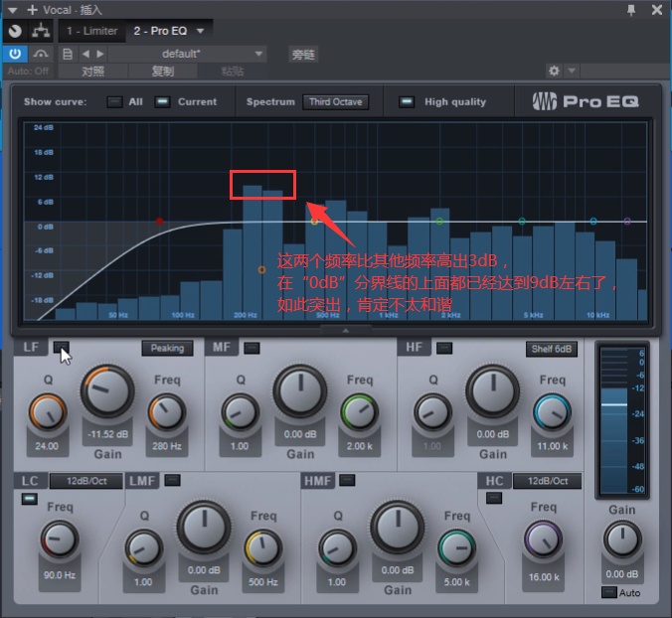672x618 pixels.
Task: Go to previous preset arrow
Action: [85, 54]
